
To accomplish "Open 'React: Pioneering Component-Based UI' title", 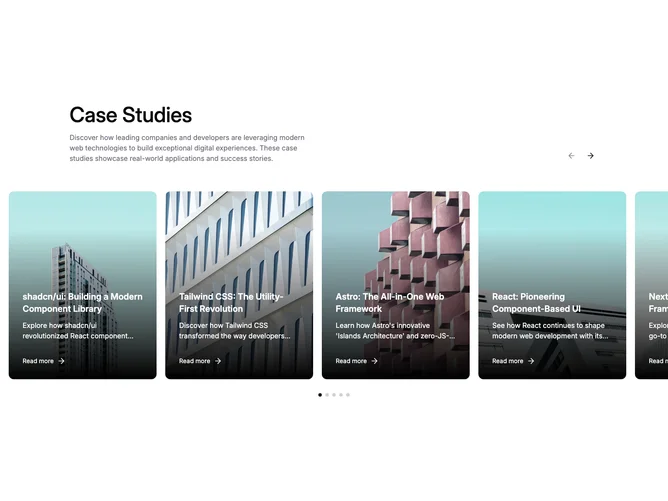I will coord(536,302).
